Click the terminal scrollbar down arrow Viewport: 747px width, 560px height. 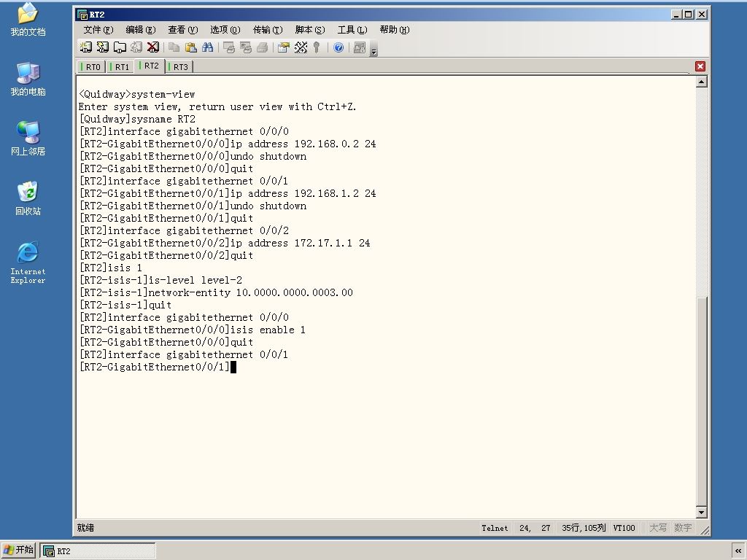(x=701, y=513)
